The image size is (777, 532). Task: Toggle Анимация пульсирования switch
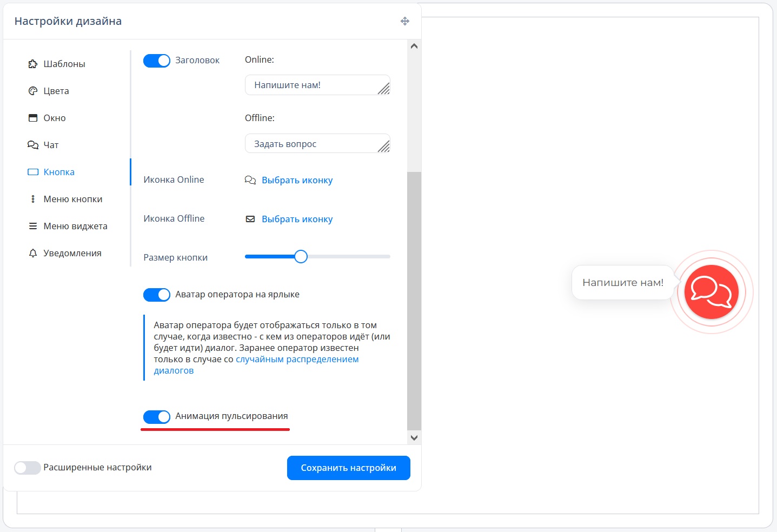157,416
